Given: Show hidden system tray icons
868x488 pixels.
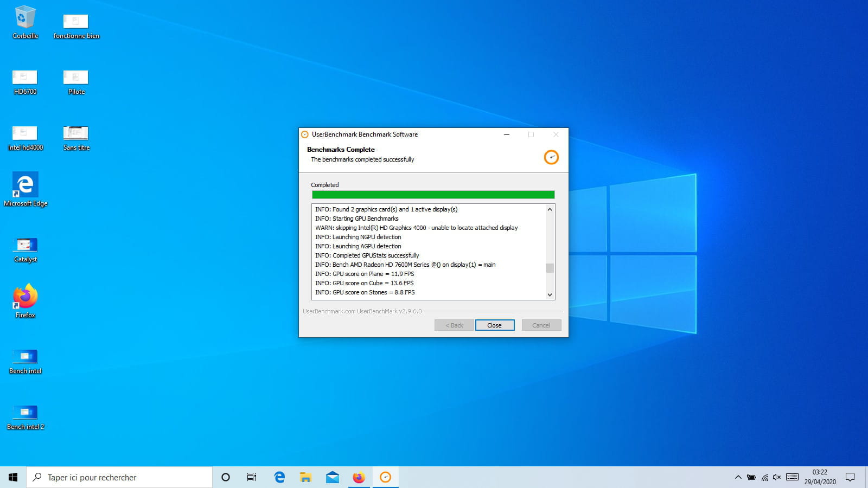Looking at the screenshot, I should point(738,477).
